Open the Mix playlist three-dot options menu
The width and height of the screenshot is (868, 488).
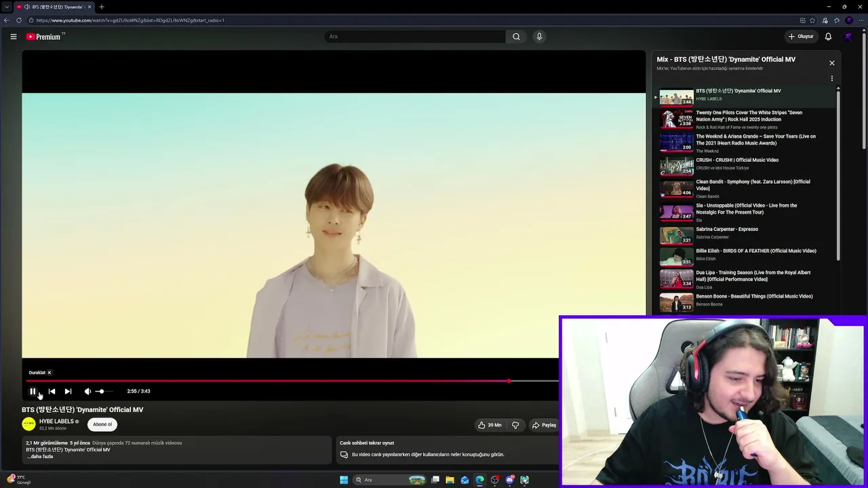pos(832,79)
